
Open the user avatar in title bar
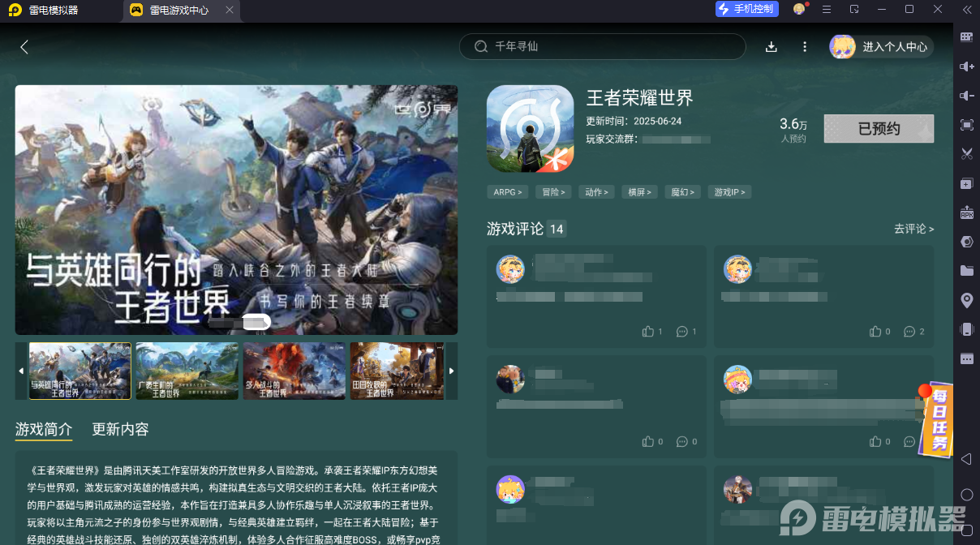pyautogui.click(x=800, y=9)
